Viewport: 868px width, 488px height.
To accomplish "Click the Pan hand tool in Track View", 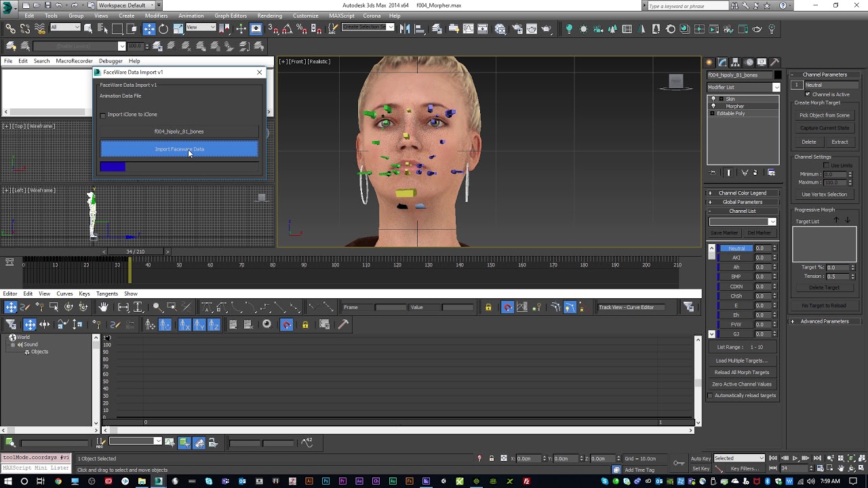I will pyautogui.click(x=103, y=307).
